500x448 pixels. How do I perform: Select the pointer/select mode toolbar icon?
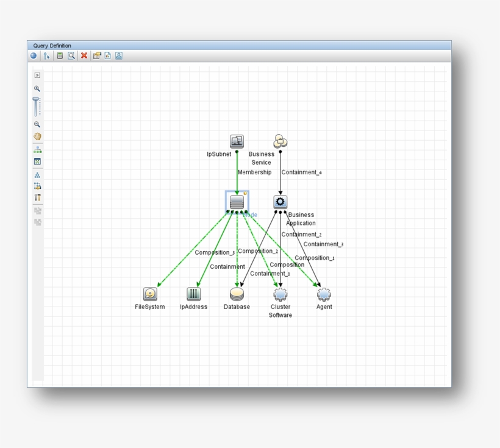pos(47,56)
